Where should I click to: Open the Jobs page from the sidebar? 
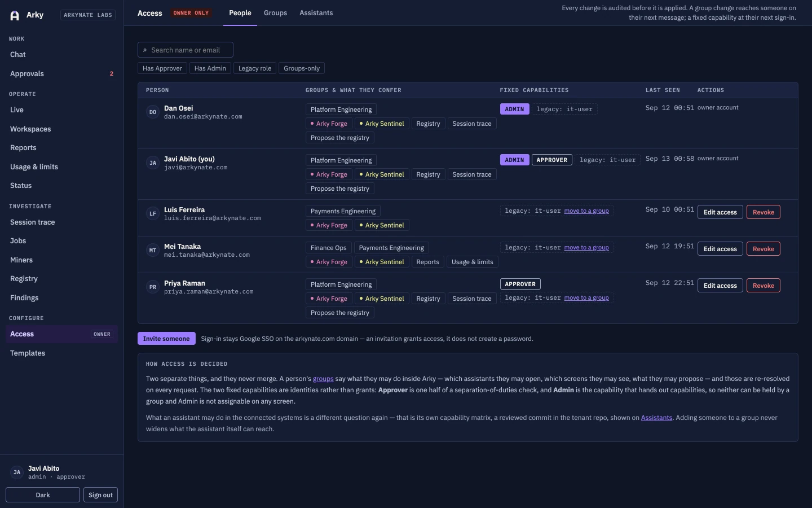(x=61, y=241)
